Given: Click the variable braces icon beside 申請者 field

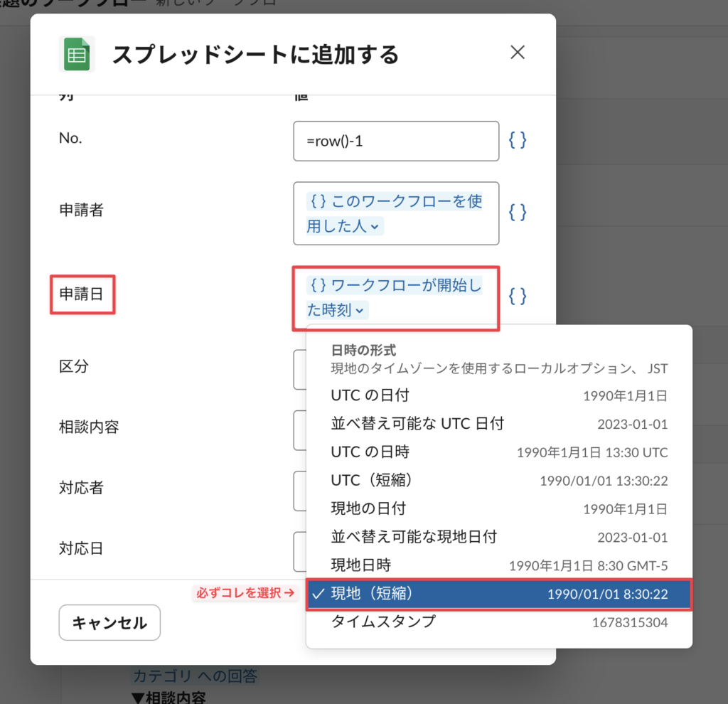Looking at the screenshot, I should point(518,212).
